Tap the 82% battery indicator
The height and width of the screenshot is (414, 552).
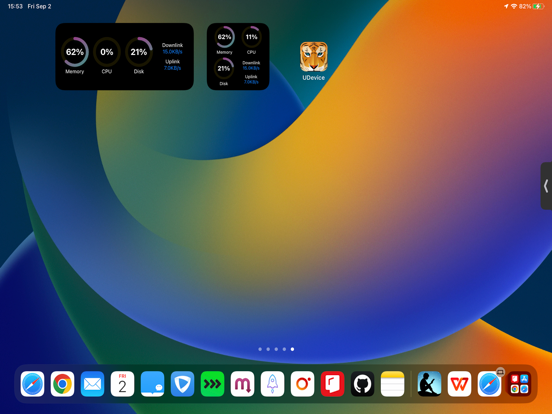pos(531,6)
